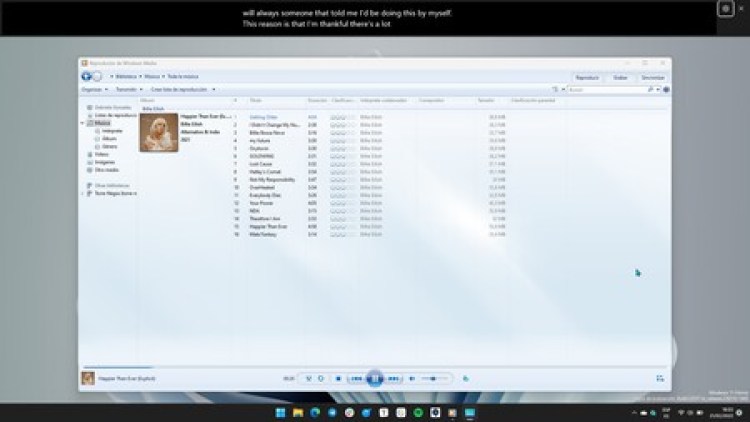
Task: Click Música in the breadcrumb path
Action: click(x=152, y=77)
